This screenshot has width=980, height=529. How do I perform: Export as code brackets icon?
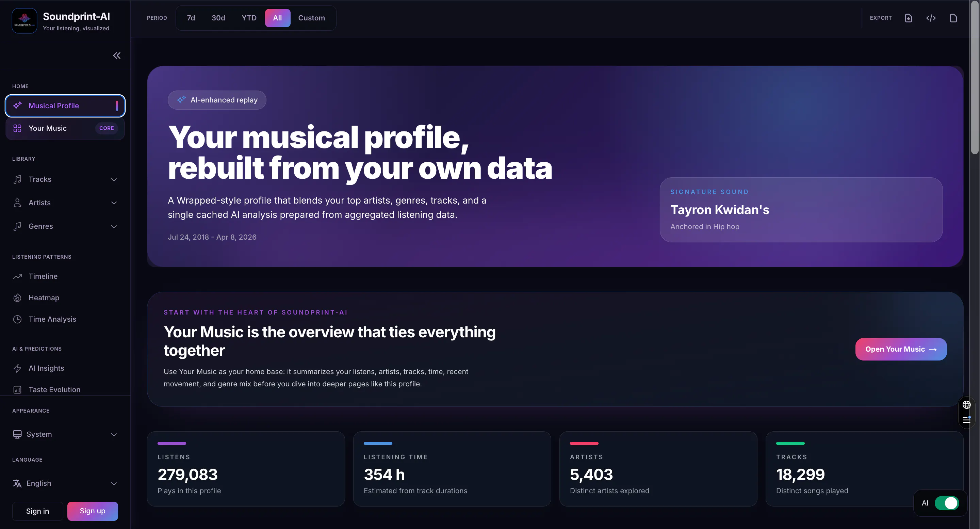[x=931, y=18]
